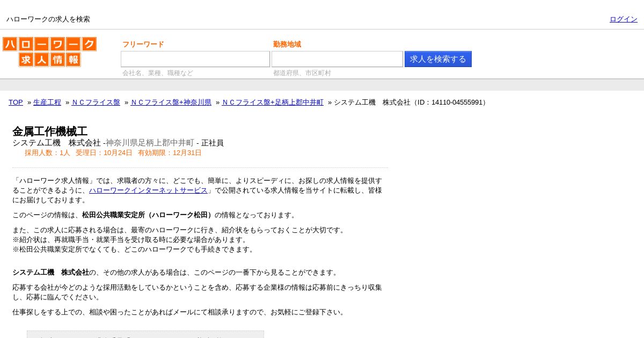Click the 神奈川県足柄上郡中井町 location text

click(x=150, y=143)
